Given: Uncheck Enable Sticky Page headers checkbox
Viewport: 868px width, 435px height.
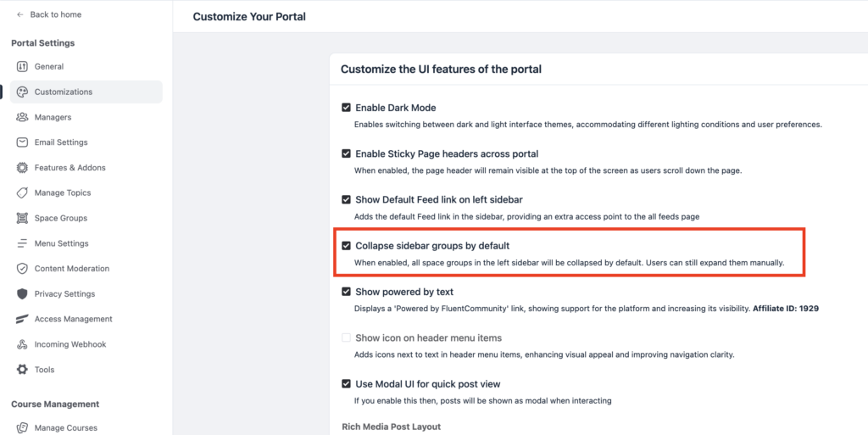Looking at the screenshot, I should [346, 153].
